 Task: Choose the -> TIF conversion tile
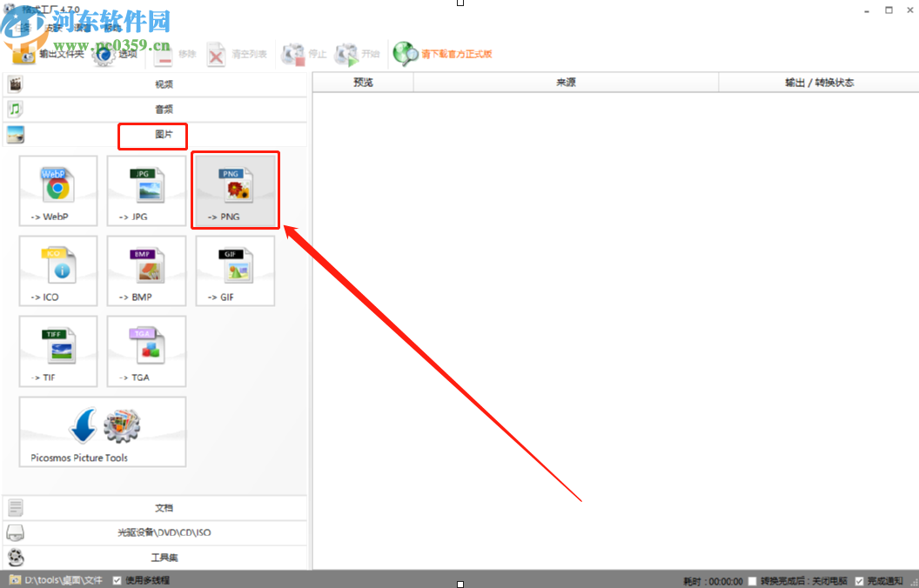pyautogui.click(x=58, y=351)
